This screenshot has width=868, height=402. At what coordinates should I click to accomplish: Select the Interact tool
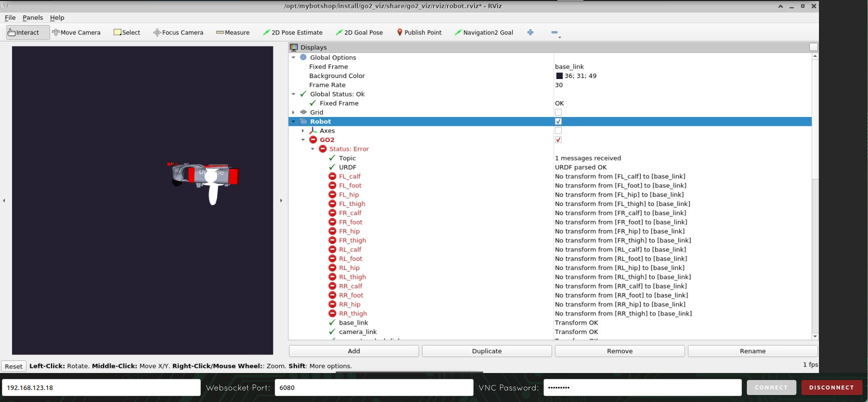24,32
